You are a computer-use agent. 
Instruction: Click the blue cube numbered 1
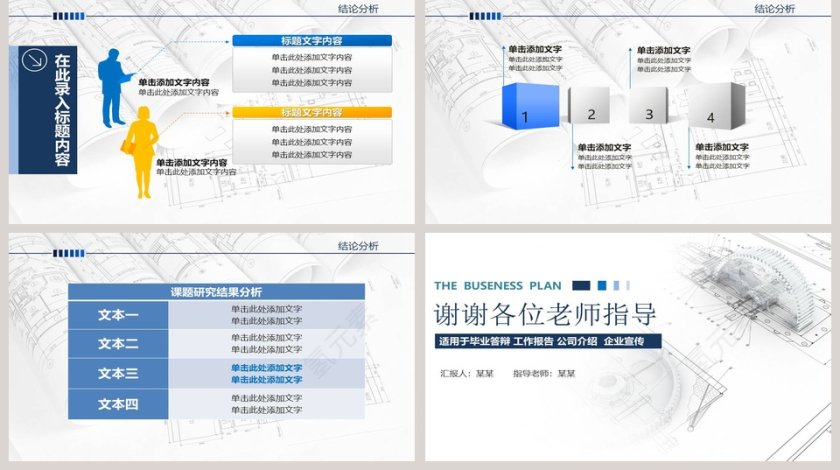(530, 106)
